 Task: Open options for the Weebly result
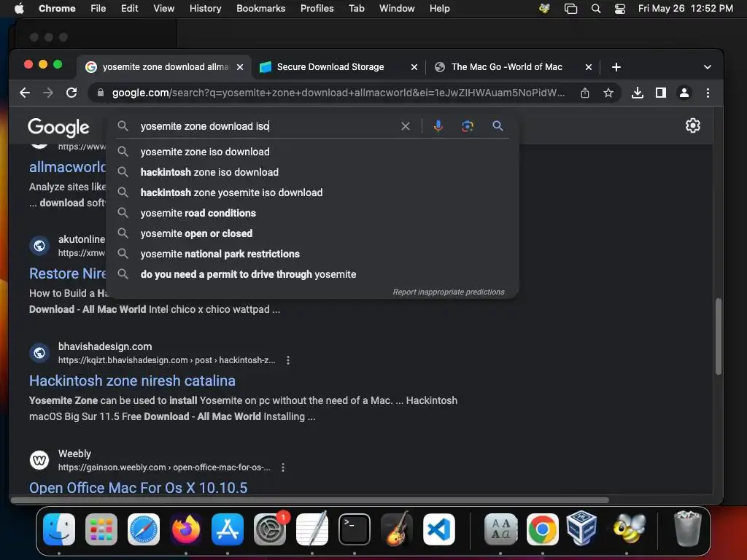283,467
